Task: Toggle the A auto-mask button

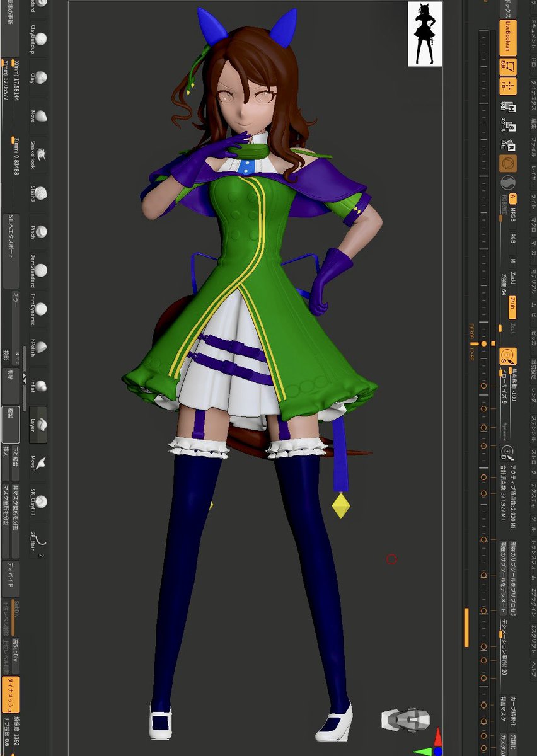Action: [513, 199]
